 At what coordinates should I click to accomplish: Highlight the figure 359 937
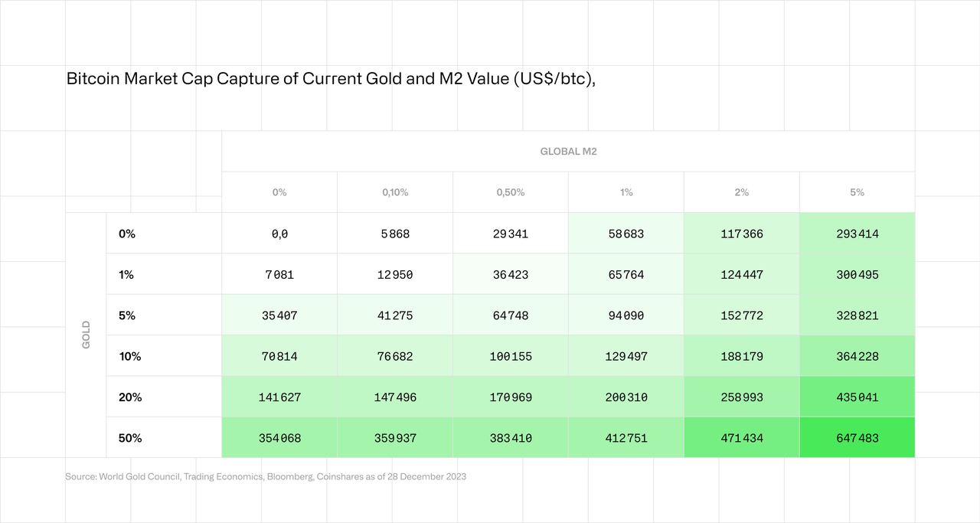pyautogui.click(x=395, y=438)
